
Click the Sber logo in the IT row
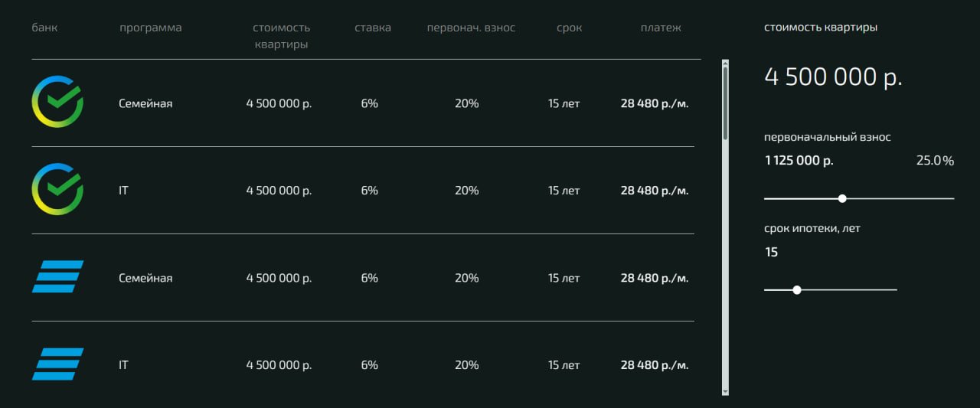tap(57, 189)
